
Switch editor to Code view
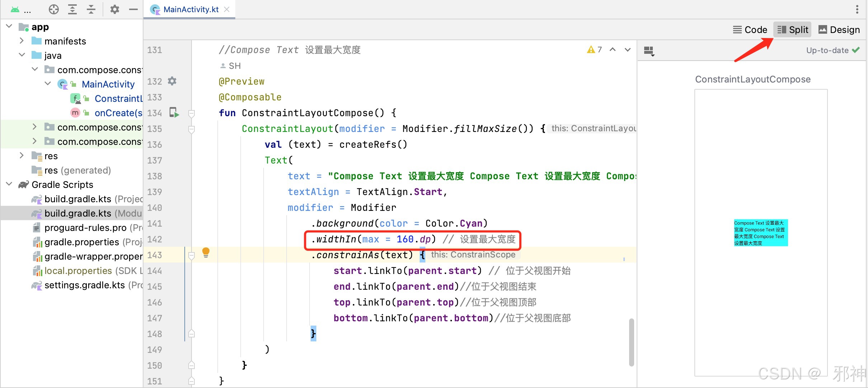point(750,30)
